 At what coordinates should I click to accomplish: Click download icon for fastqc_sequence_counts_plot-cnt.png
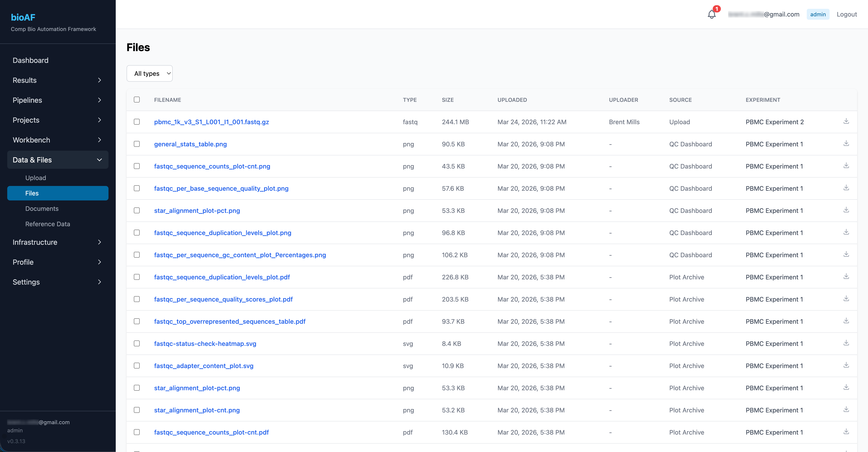[x=846, y=166]
